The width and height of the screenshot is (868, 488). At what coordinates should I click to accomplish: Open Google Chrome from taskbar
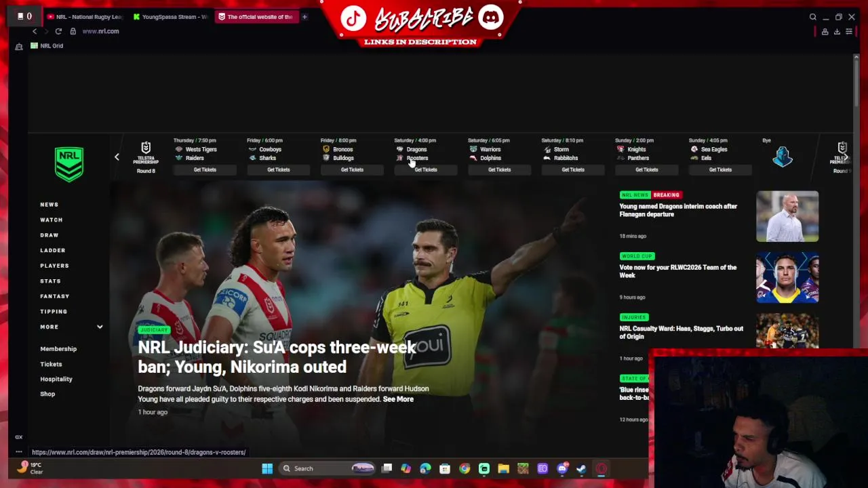465,468
